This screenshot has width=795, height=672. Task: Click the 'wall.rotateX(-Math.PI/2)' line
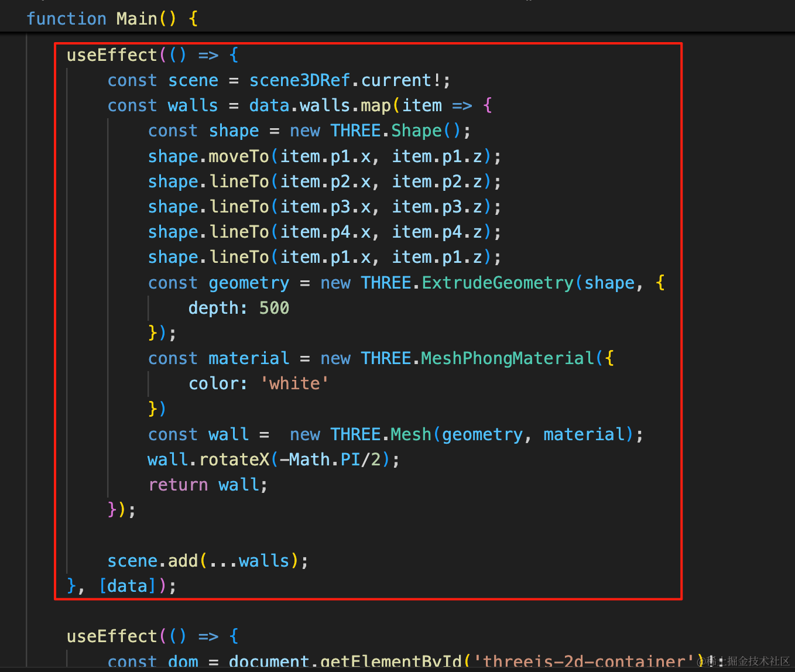tap(274, 460)
